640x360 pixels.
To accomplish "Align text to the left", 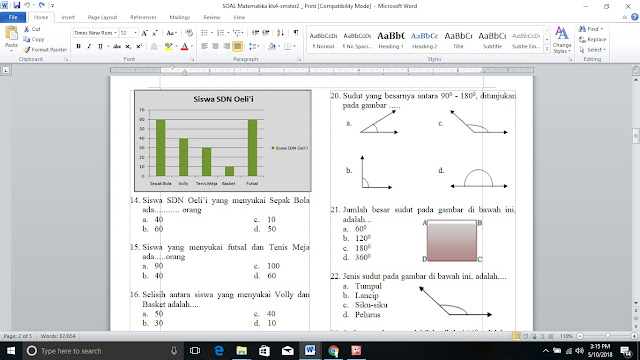I will point(204,47).
